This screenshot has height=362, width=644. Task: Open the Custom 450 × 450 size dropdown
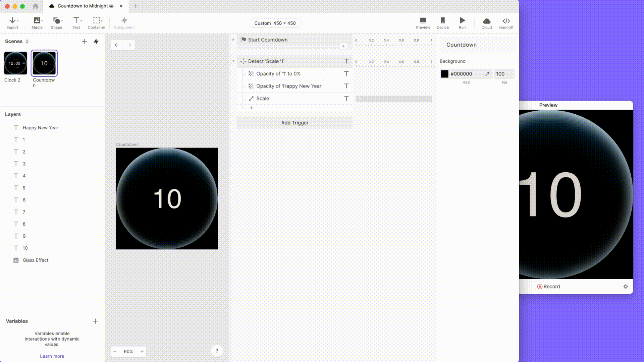coord(275,23)
